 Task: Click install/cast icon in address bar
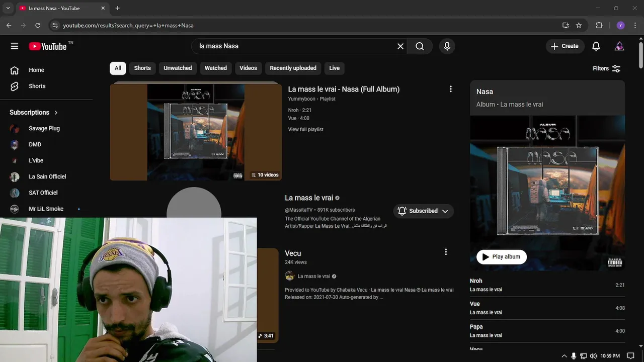click(566, 25)
